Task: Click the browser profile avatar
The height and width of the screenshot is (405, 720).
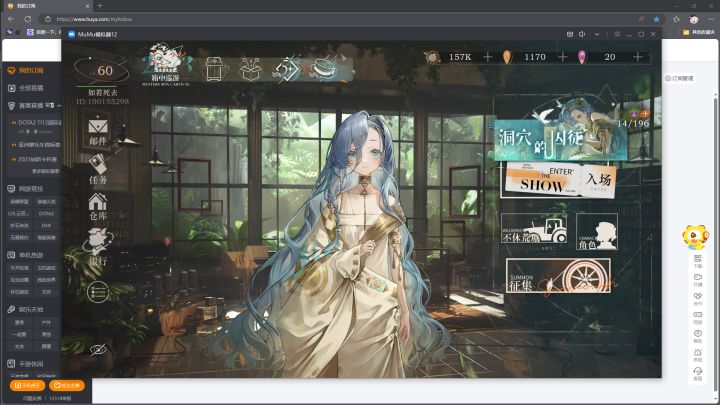Action: [x=694, y=19]
